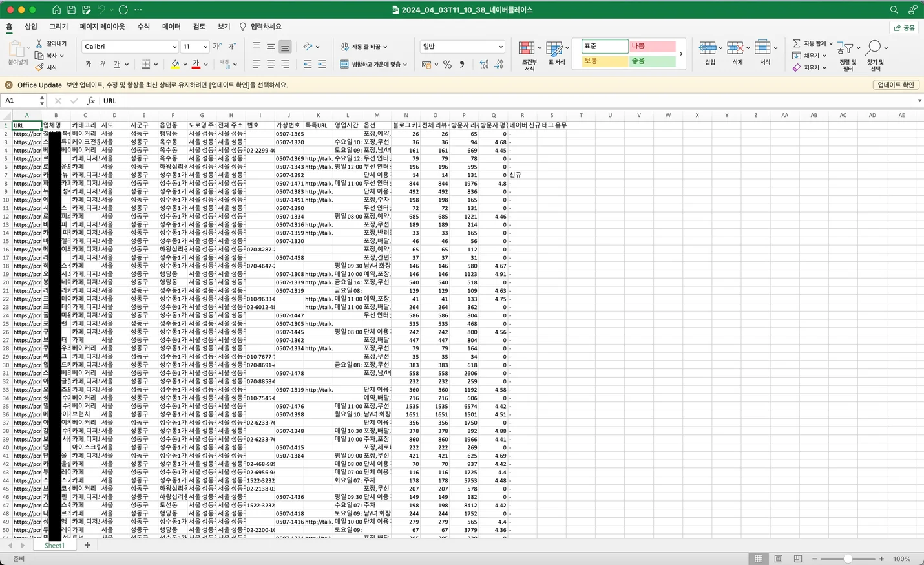Increase font size with the larger 가 icon
Screen dimensions: 924x565
click(217, 47)
